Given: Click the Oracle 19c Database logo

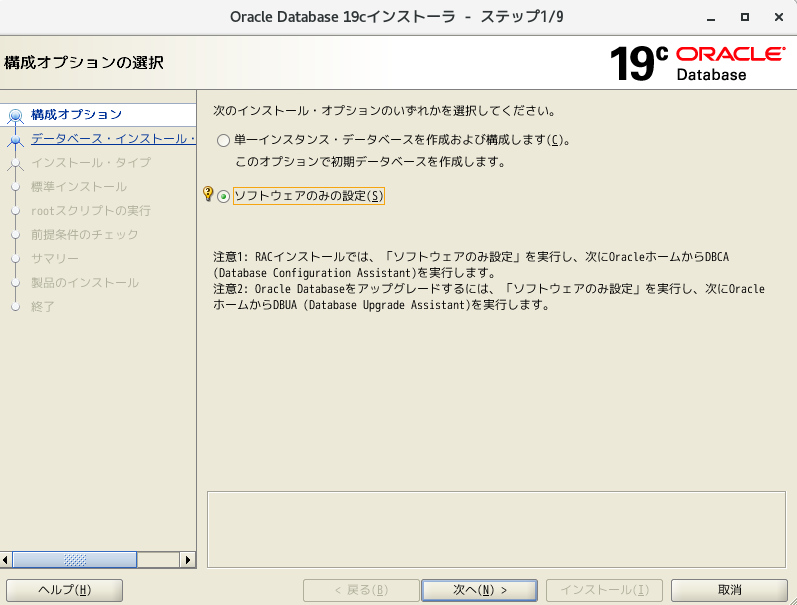Looking at the screenshot, I should tap(697, 64).
